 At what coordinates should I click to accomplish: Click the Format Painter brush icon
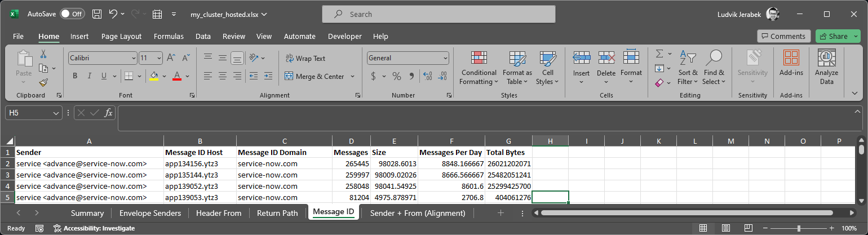tap(43, 83)
